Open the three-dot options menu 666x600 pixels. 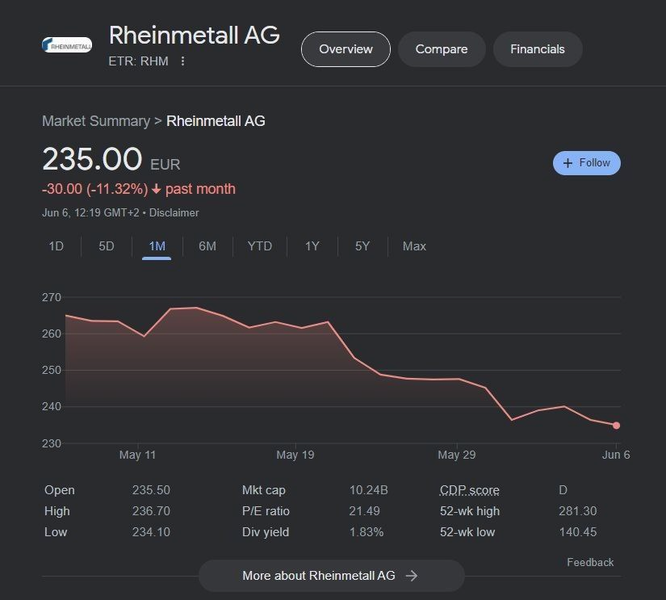tap(183, 61)
